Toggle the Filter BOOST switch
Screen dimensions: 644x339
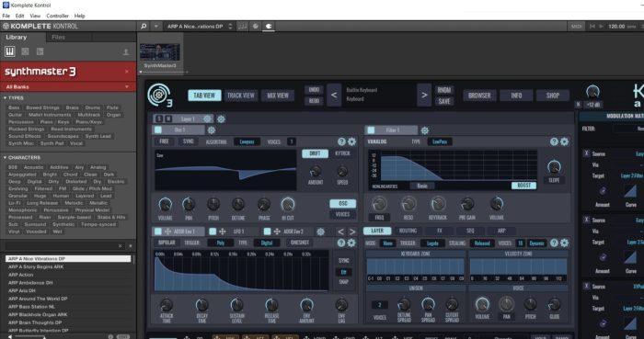(523, 186)
